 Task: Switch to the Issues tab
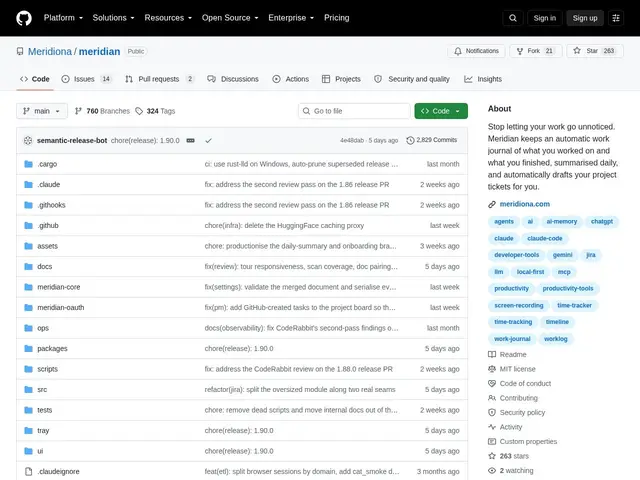click(87, 79)
